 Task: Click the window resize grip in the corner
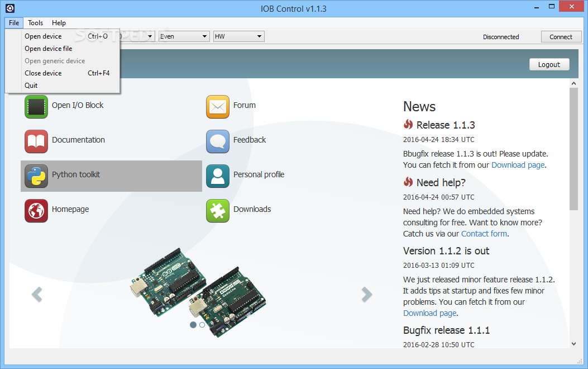[580, 361]
